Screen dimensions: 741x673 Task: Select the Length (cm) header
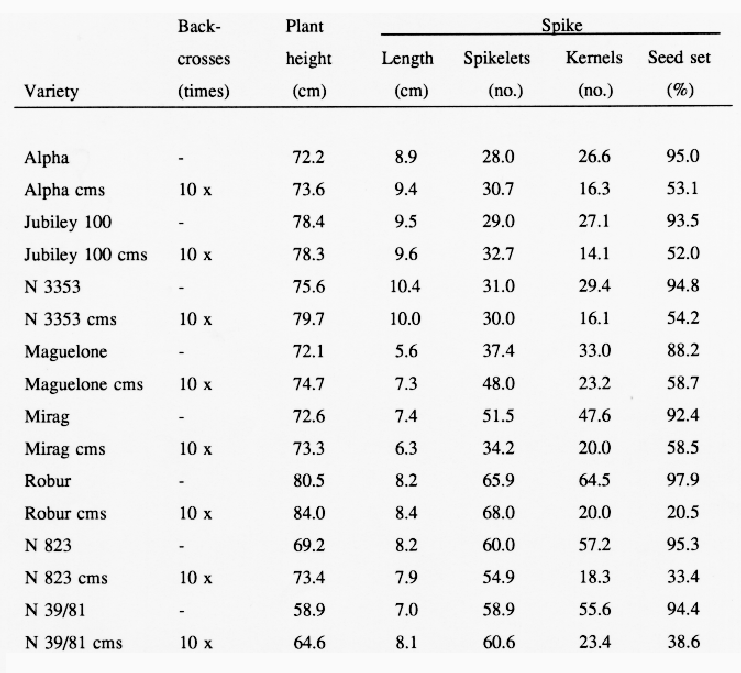coord(407,73)
